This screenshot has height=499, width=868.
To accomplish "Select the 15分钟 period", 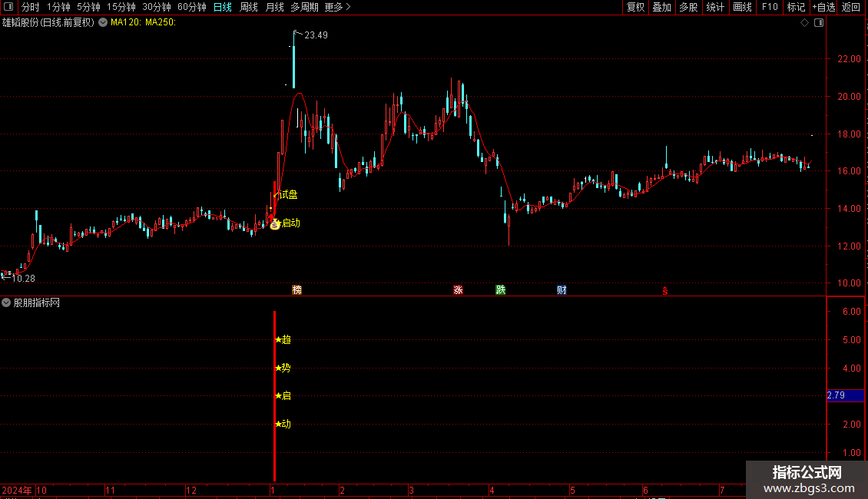I will click(121, 7).
